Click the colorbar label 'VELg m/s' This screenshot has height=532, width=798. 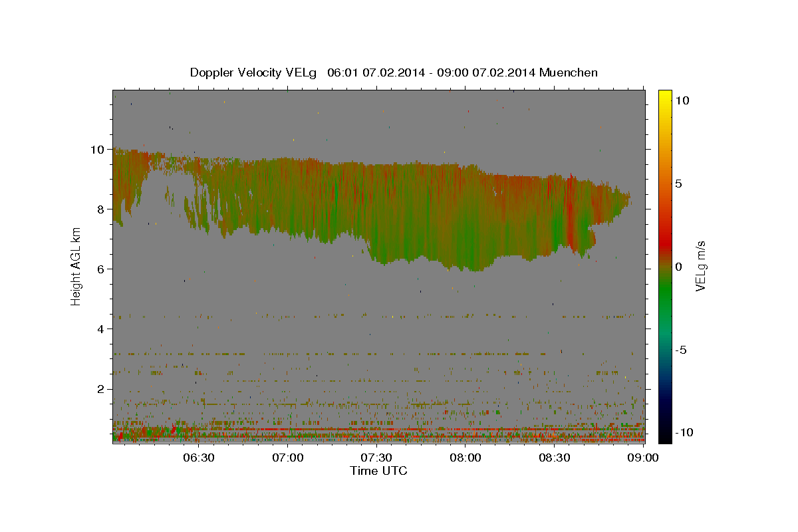pos(701,266)
